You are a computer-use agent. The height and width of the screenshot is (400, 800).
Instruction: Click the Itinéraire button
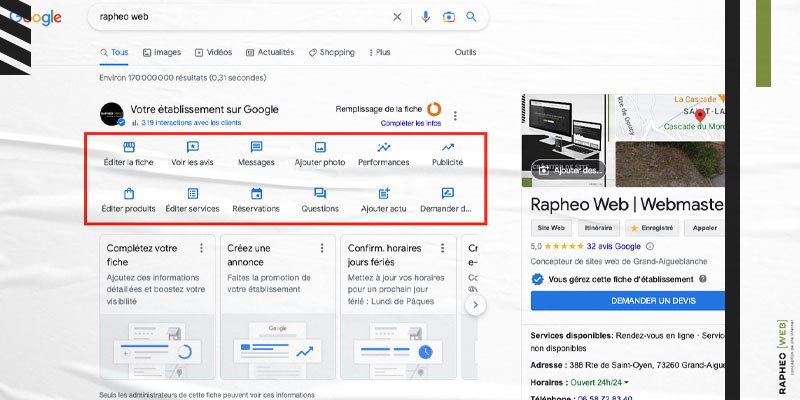(598, 228)
